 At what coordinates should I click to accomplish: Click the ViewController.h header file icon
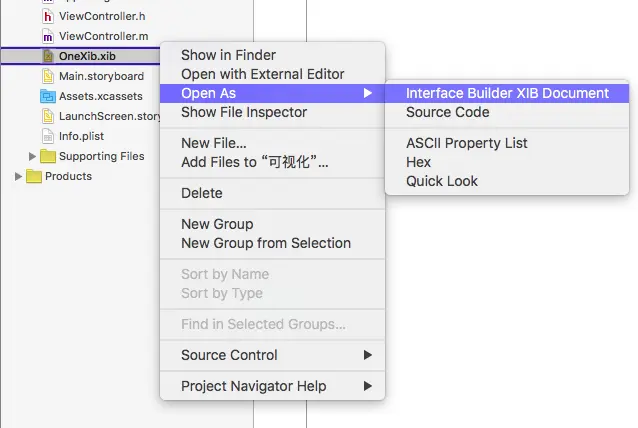(48, 16)
